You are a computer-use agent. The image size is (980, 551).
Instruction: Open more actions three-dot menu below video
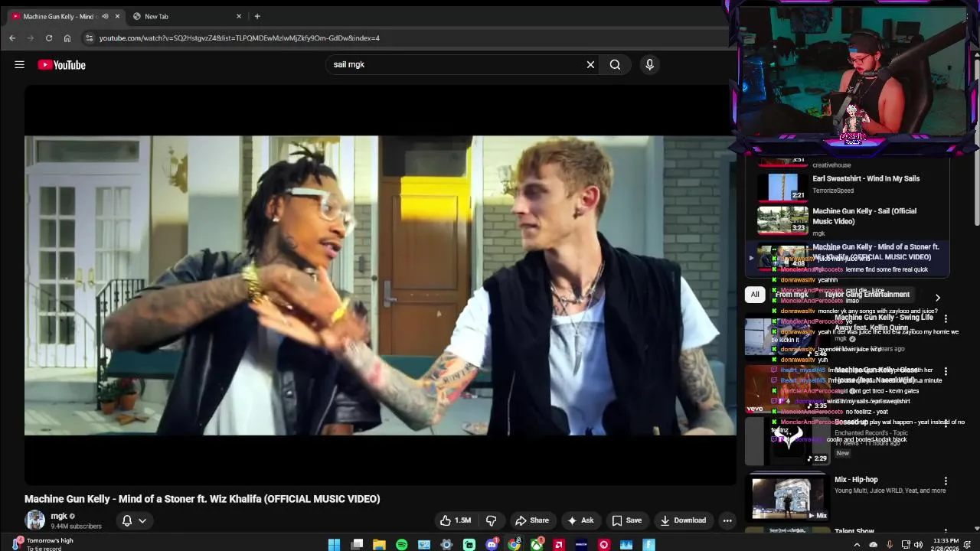[727, 520]
